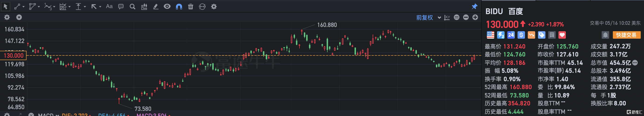The image size is (644, 116).
Task: Open the 前复权 adjustment dropdown
Action: [x=428, y=17]
